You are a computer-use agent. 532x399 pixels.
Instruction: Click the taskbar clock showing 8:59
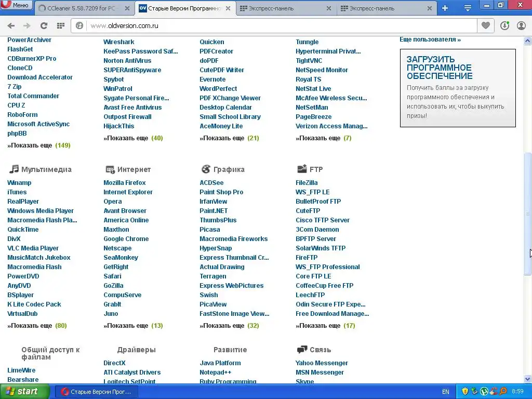click(517, 392)
